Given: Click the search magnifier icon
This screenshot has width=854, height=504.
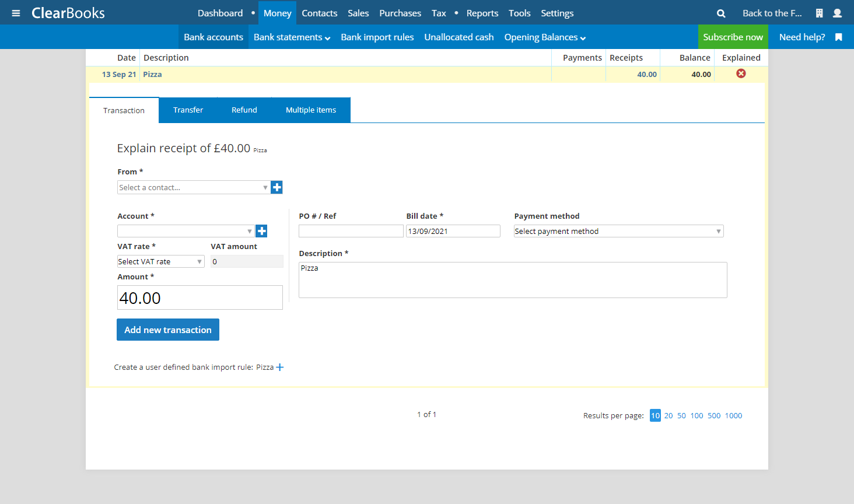Looking at the screenshot, I should click(721, 13).
